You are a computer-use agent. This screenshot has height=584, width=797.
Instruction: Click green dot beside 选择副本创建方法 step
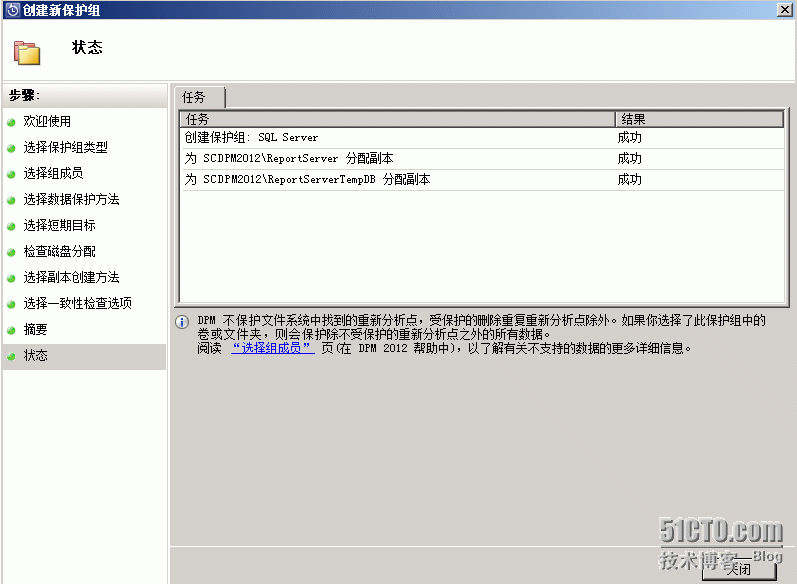[x=11, y=278]
